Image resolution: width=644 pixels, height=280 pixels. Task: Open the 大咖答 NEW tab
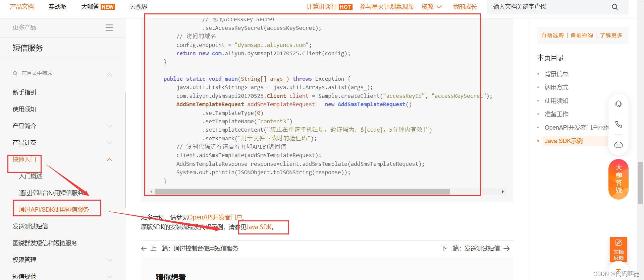[x=98, y=7]
